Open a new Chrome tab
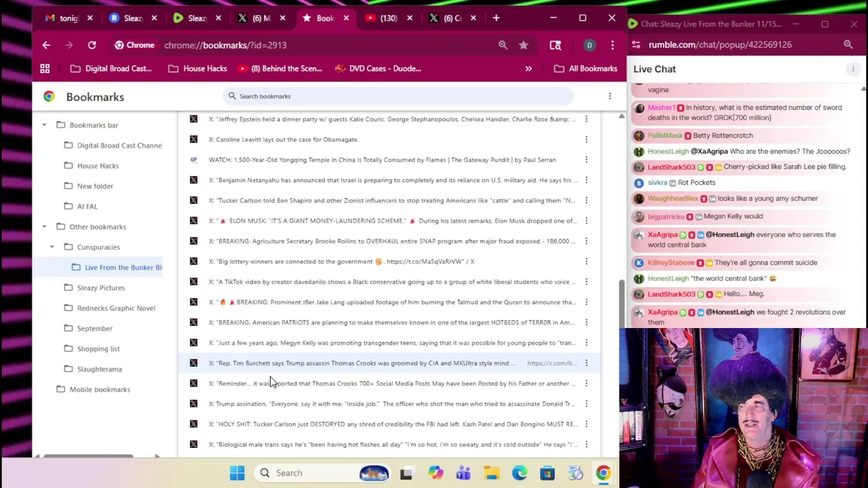This screenshot has height=488, width=868. coord(496,18)
